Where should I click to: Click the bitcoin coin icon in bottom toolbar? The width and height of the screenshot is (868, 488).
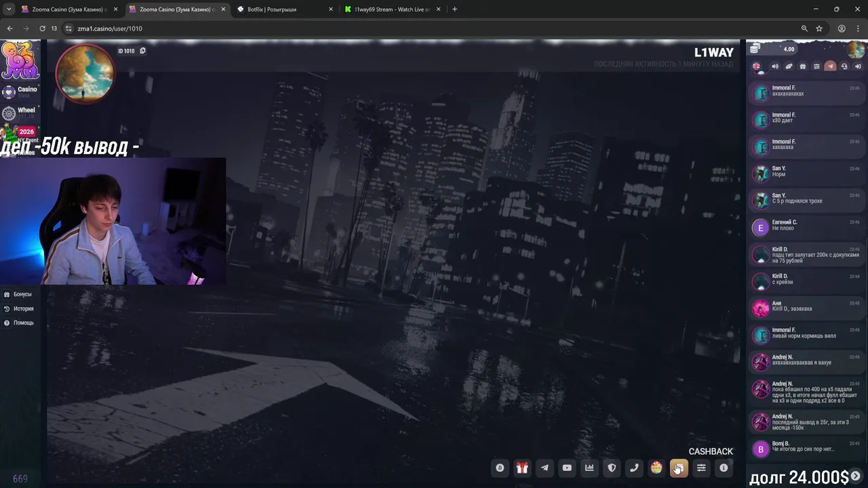tap(500, 468)
